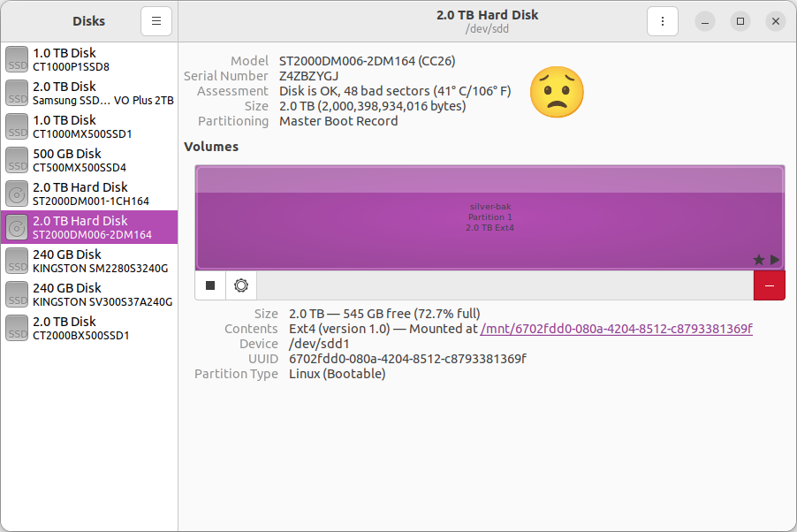Open additional partition options via the gear icon
The image size is (797, 532).
point(240,285)
